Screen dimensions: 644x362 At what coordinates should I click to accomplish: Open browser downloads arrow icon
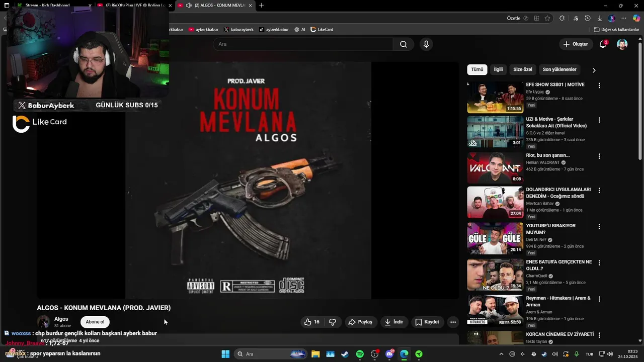(x=600, y=18)
